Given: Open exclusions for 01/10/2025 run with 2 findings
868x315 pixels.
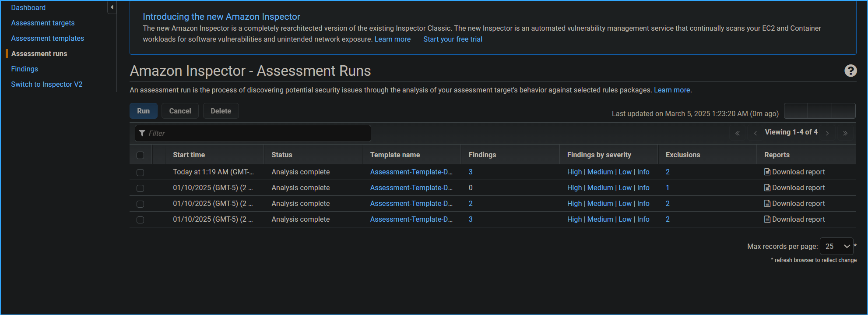Looking at the screenshot, I should (x=668, y=204).
